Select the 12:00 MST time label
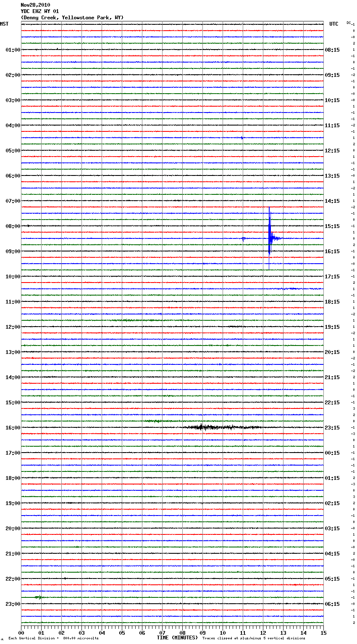The width and height of the screenshot is (357, 644). pyautogui.click(x=13, y=327)
